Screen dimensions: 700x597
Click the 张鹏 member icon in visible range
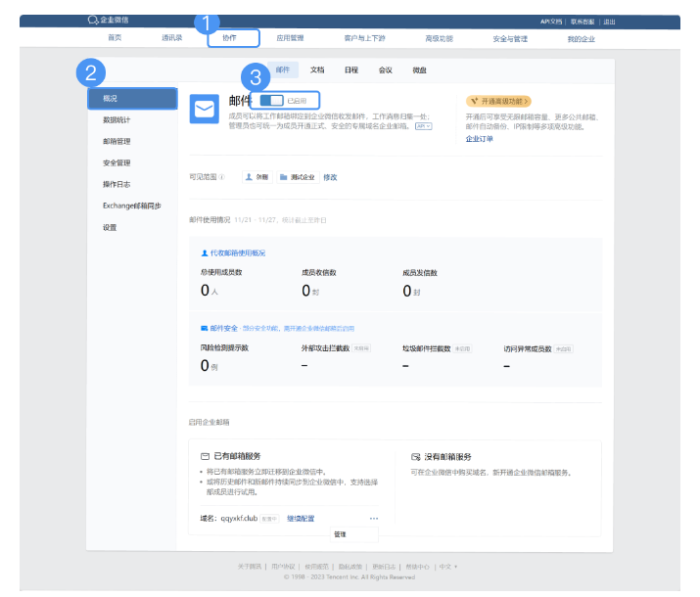click(248, 177)
